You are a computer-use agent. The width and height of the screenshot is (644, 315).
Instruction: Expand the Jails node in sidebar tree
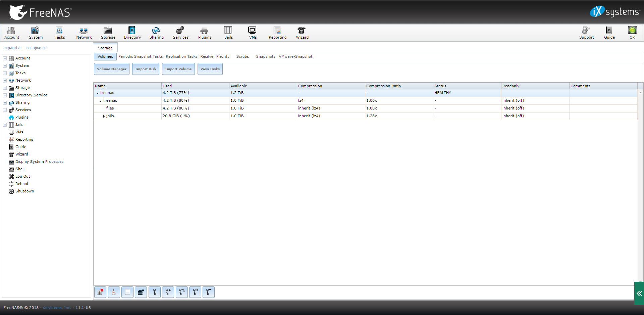[x=5, y=125]
